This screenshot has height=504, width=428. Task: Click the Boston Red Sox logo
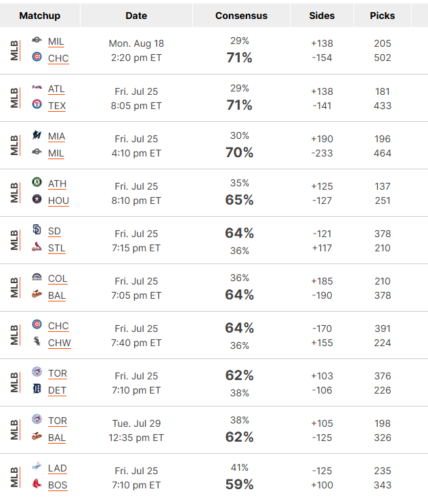(37, 484)
